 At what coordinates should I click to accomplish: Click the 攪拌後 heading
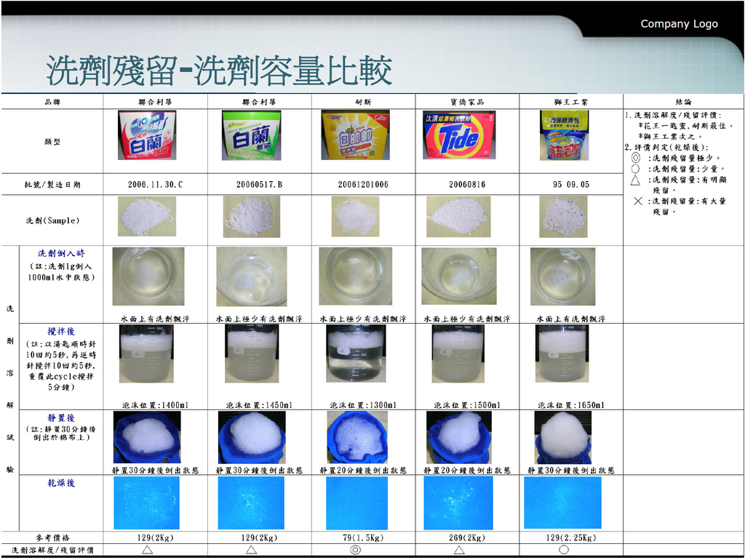61,331
